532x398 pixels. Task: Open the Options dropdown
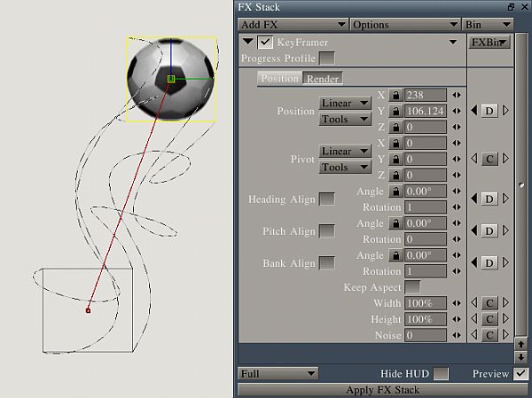click(x=405, y=25)
